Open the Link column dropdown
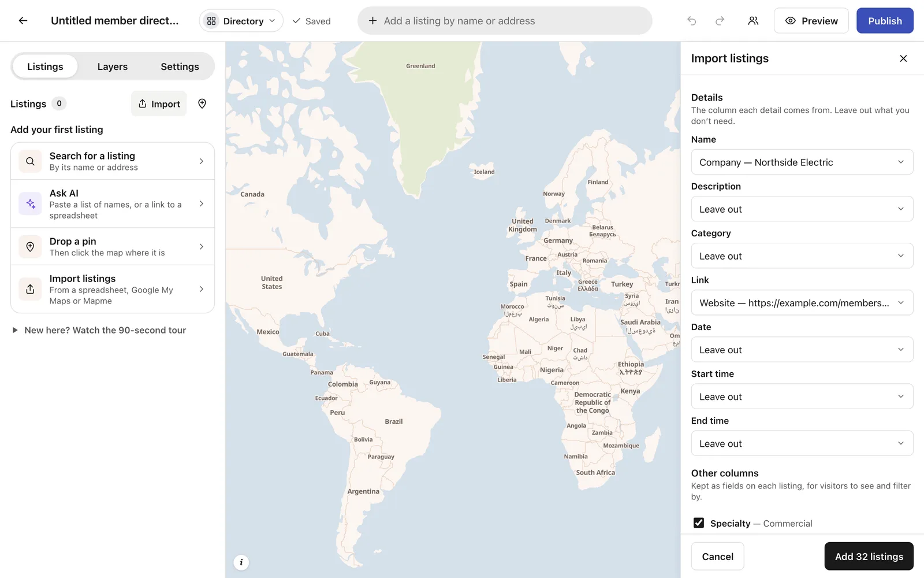Image resolution: width=924 pixels, height=578 pixels. [x=802, y=303]
